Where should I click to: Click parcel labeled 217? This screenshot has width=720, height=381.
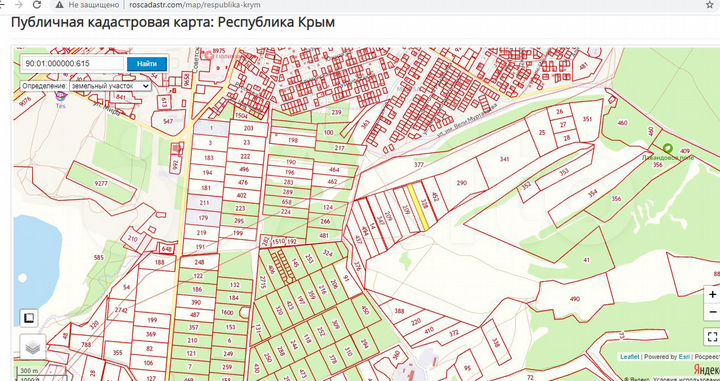tap(340, 148)
